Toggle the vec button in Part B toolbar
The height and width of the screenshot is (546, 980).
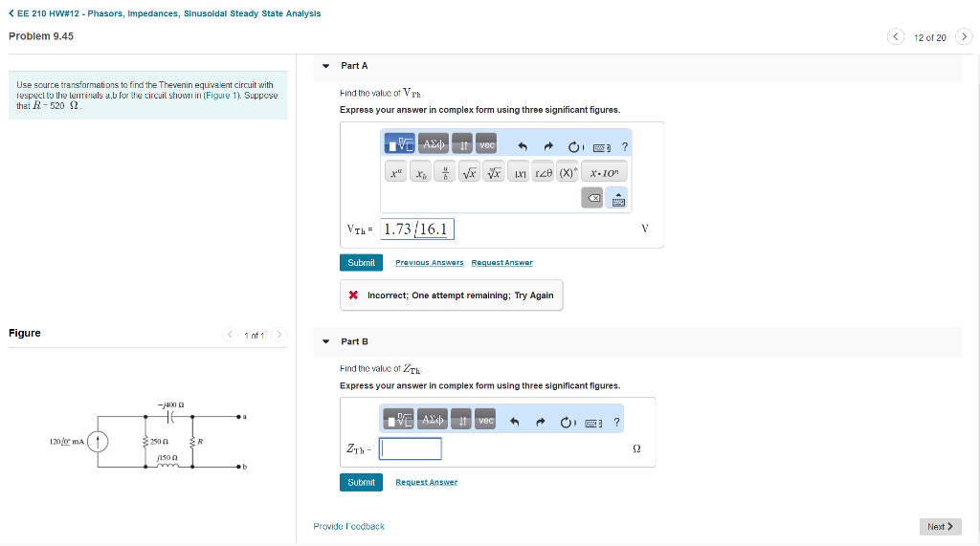pyautogui.click(x=486, y=422)
